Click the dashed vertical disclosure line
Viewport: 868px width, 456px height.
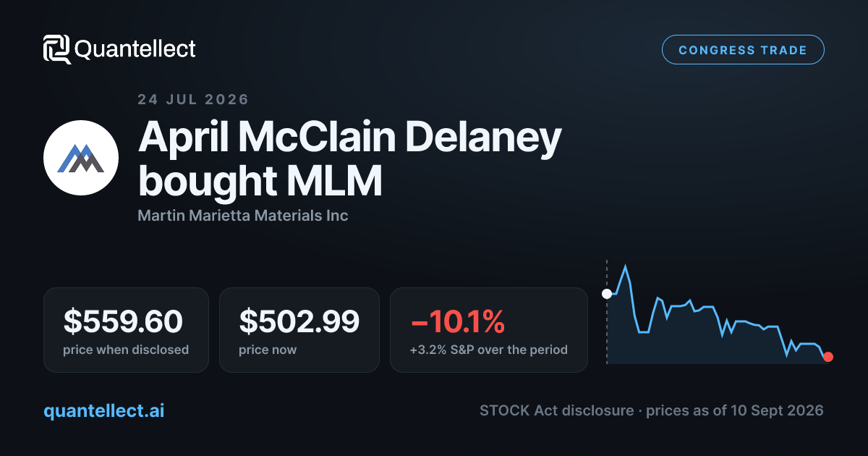(x=607, y=311)
